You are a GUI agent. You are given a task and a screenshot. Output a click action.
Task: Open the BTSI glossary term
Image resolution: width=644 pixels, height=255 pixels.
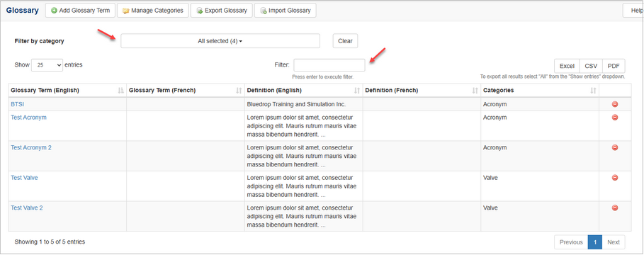point(17,104)
